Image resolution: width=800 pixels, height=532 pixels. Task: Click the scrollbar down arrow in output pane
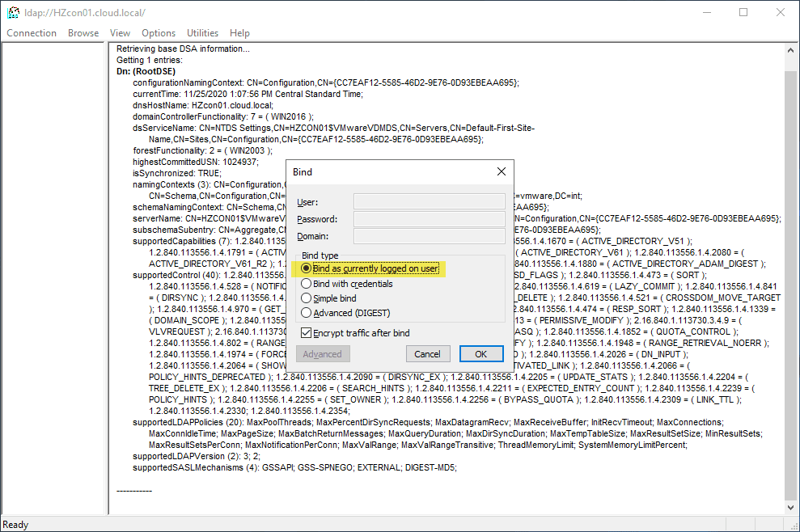790,508
